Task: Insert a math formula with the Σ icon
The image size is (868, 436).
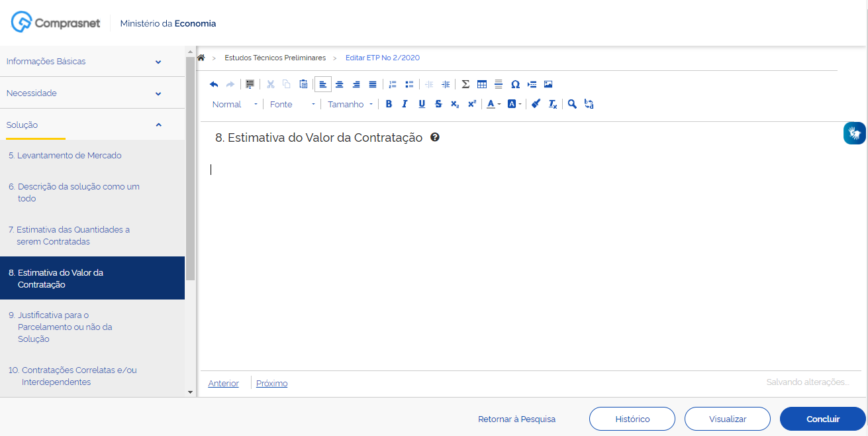Action: [465, 84]
